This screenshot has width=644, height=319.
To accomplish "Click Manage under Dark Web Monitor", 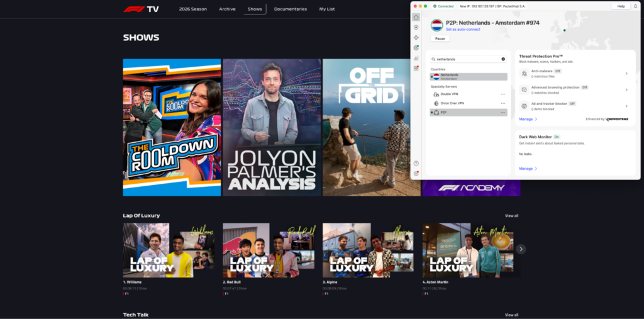I will [x=528, y=169].
